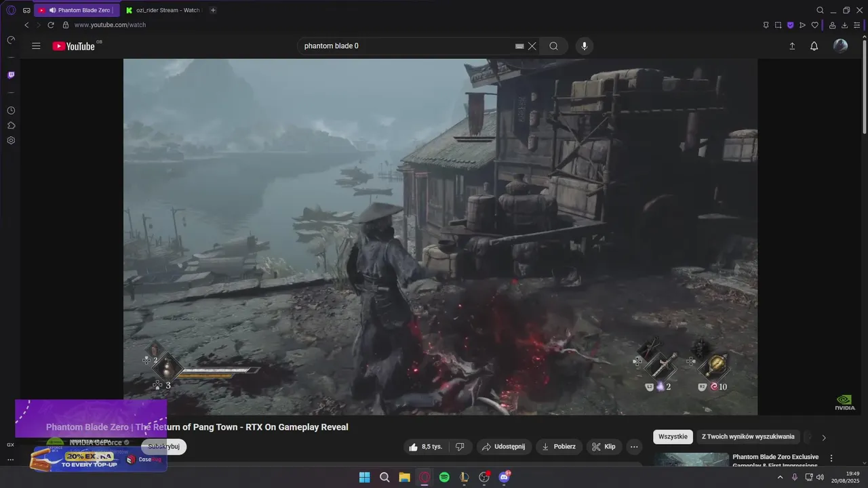
Task: Open File Explorer from taskbar
Action: (x=404, y=477)
